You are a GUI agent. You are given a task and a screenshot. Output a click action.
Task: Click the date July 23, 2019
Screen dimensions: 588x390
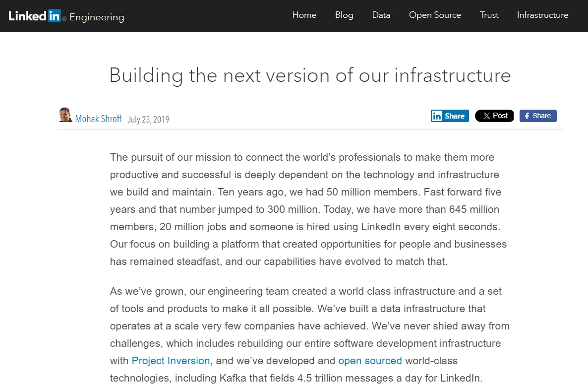(149, 120)
